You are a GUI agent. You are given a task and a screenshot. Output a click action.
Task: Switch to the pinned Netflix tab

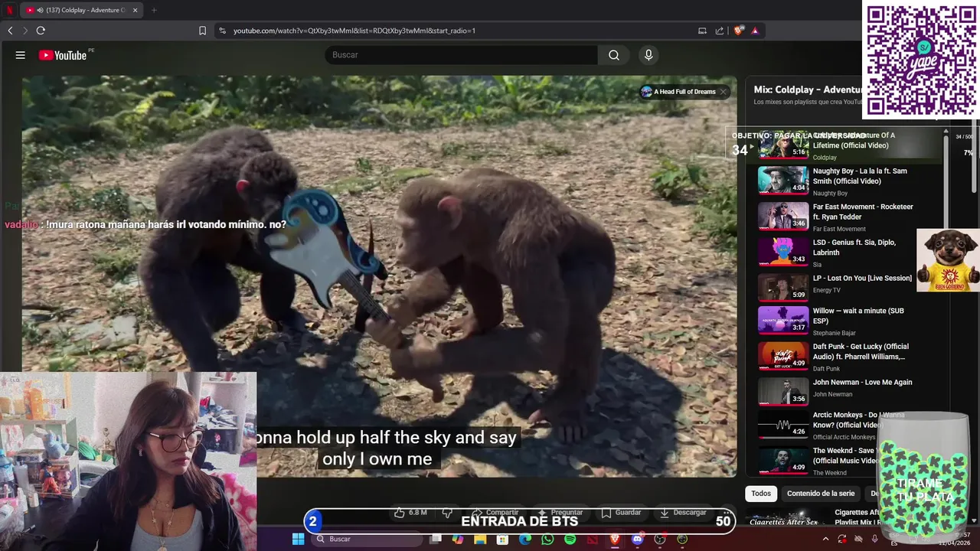(10, 10)
